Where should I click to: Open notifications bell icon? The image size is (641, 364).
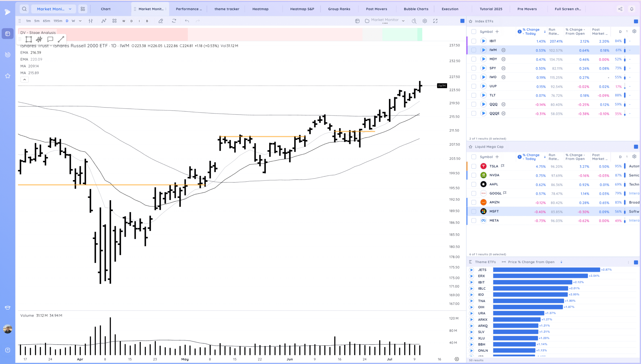coord(632,9)
